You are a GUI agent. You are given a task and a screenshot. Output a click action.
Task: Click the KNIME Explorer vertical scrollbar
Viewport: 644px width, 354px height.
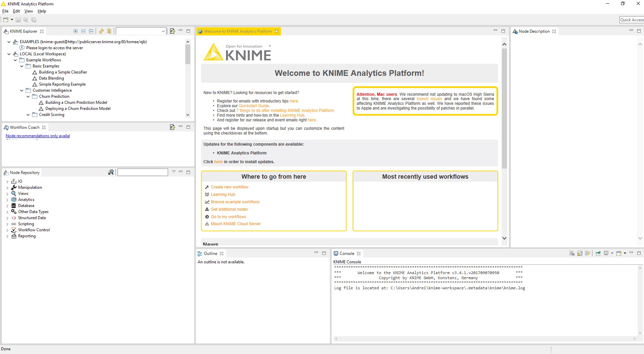tap(188, 54)
